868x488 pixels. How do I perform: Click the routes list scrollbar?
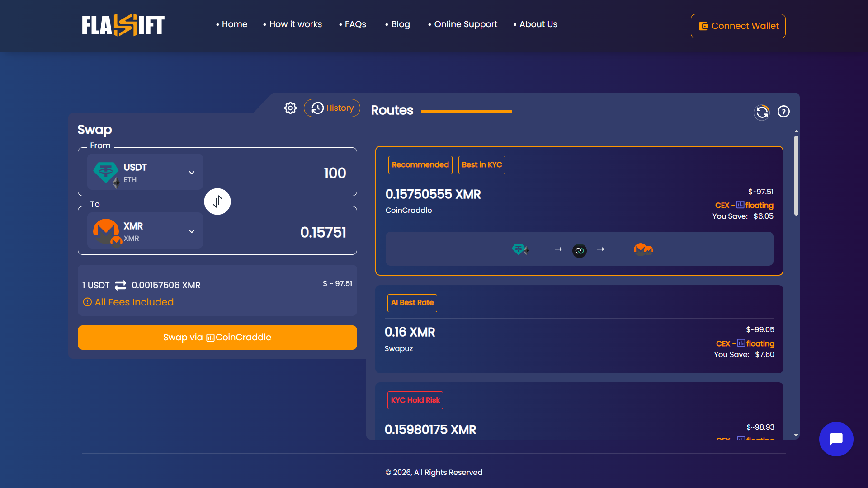[796, 176]
